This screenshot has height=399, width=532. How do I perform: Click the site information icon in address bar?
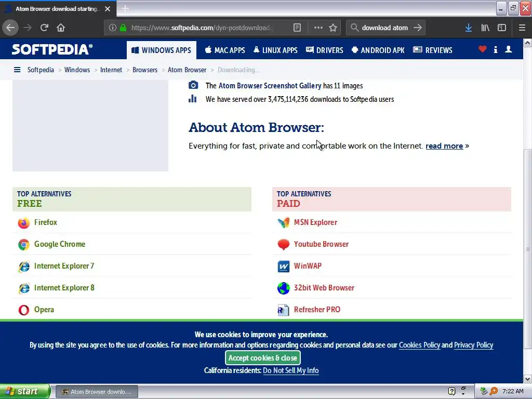pyautogui.click(x=113, y=28)
